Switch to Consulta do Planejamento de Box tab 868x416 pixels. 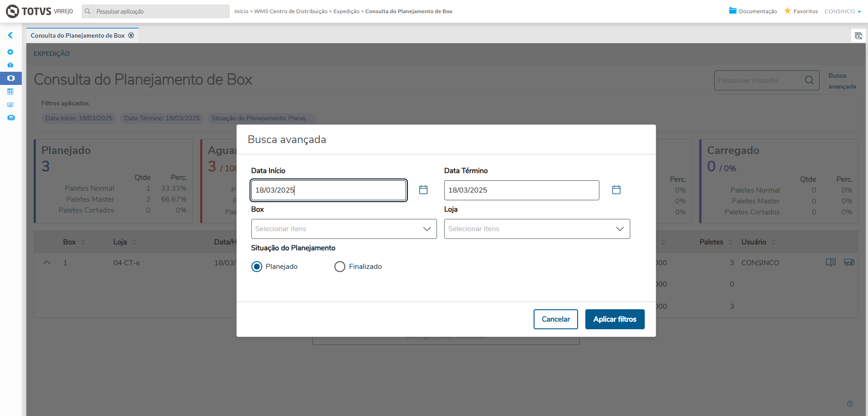point(78,35)
